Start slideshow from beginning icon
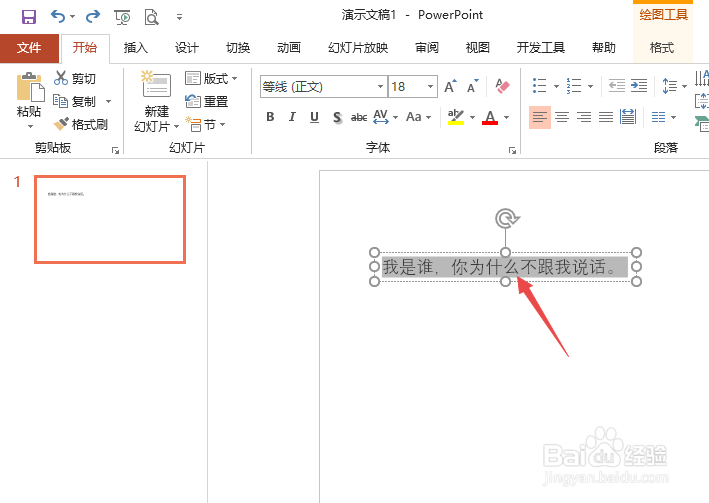Viewport: 709px width, 503px height. (x=123, y=17)
